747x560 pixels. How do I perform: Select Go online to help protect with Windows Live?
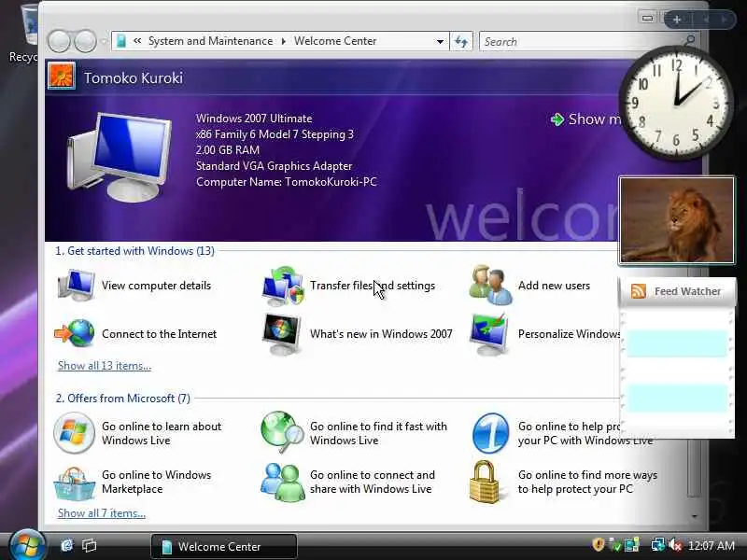click(562, 433)
